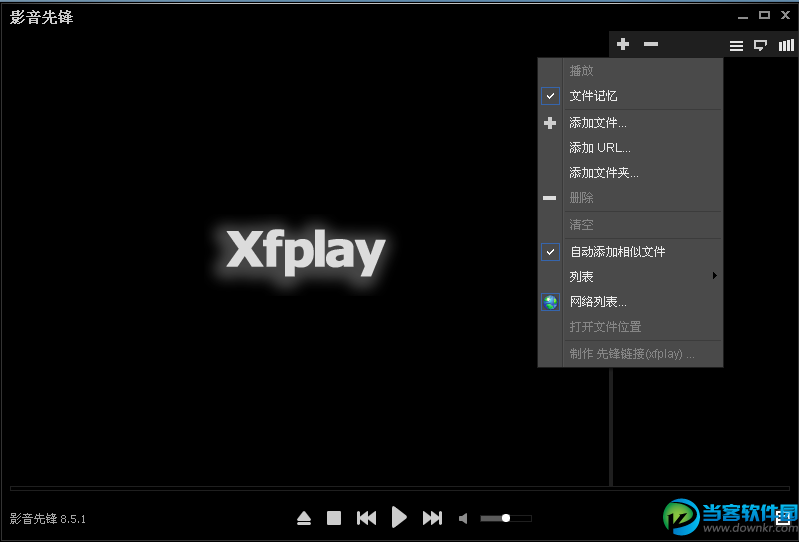799x542 pixels.
Task: Click the minus icon beside 删除
Action: (x=549, y=198)
